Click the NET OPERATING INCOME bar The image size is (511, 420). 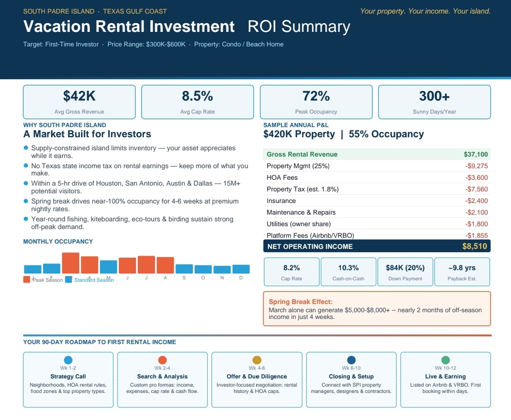pos(377,246)
